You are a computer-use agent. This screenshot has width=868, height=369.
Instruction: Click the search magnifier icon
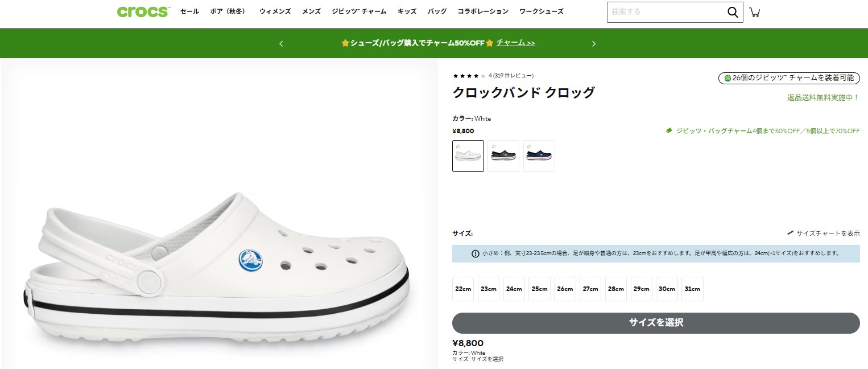point(733,11)
